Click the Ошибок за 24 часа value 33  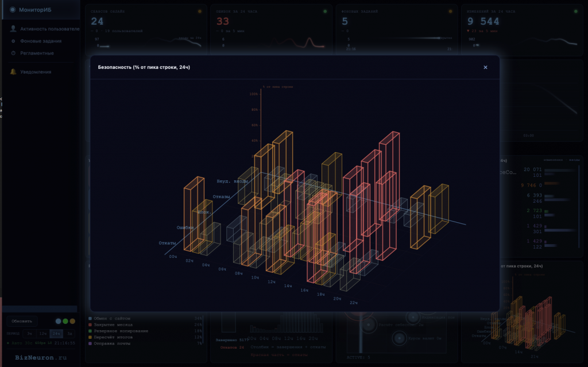(223, 21)
